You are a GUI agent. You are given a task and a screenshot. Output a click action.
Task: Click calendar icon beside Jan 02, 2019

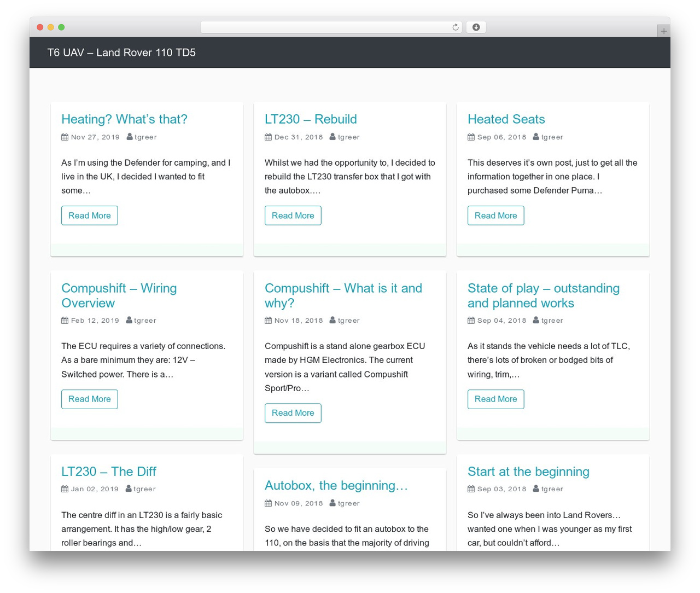coord(65,489)
